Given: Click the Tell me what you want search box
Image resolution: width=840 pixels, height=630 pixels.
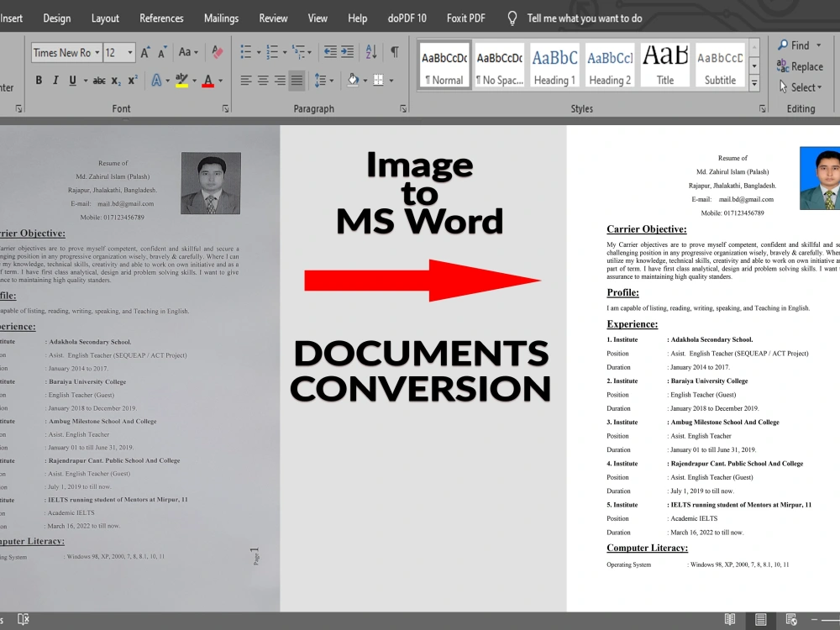Looking at the screenshot, I should point(584,18).
